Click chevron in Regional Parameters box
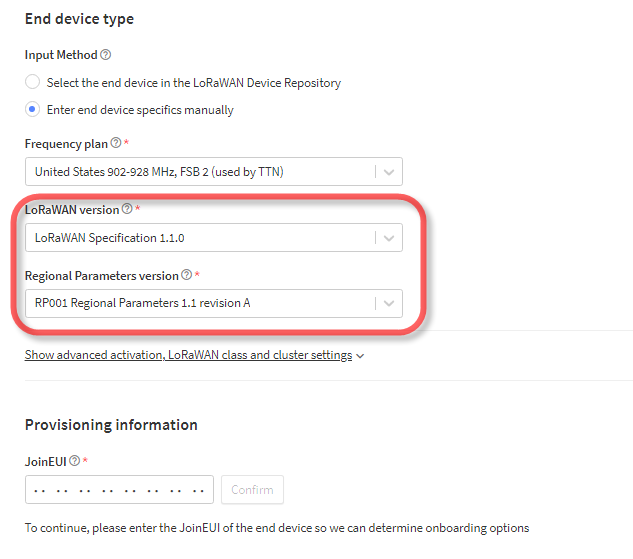The image size is (633, 559). click(389, 304)
